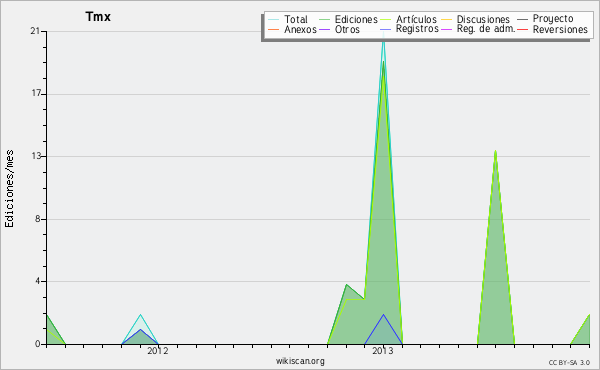Click the 2012 x-axis label
This screenshot has width=600, height=370.
[158, 351]
